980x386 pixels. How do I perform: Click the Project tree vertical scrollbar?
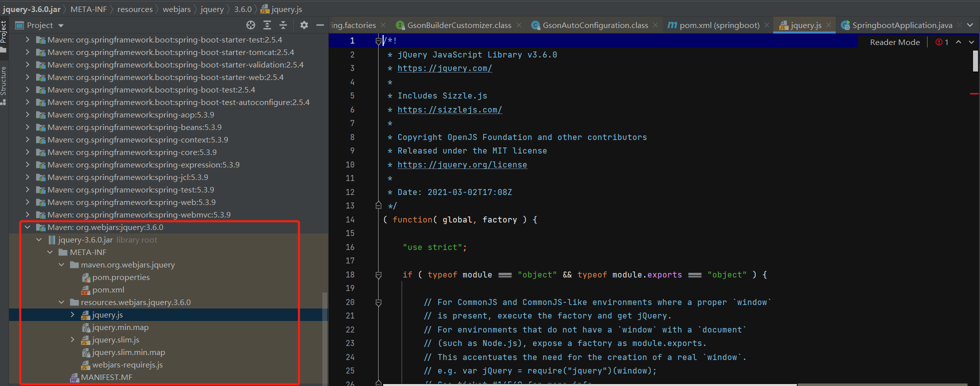click(325, 338)
